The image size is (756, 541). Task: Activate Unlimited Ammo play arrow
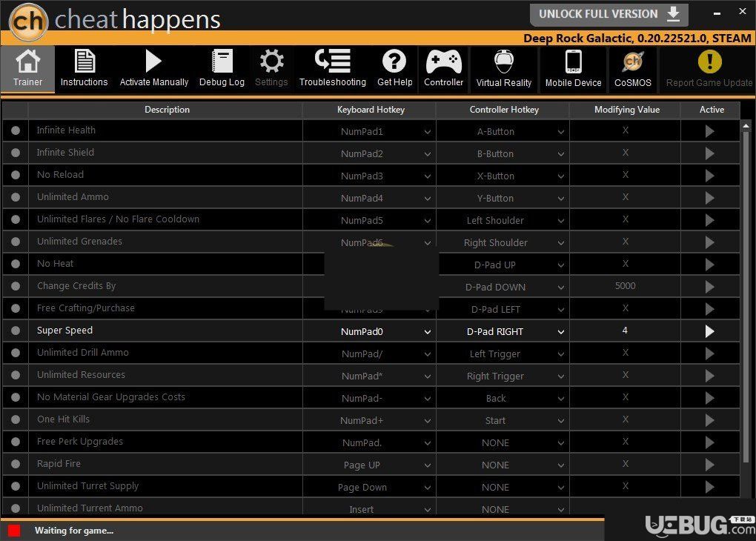pos(709,198)
